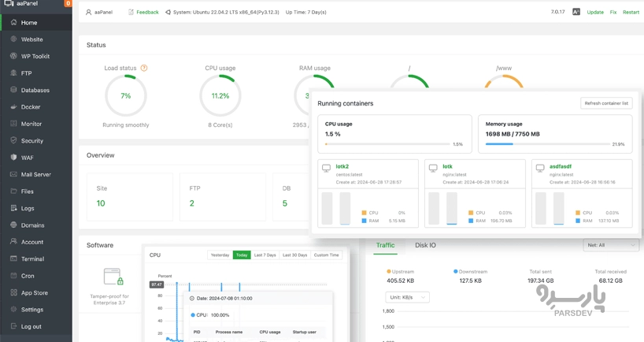Click the 97.47 CPU chart marker label
The width and height of the screenshot is (644, 342).
point(157,284)
